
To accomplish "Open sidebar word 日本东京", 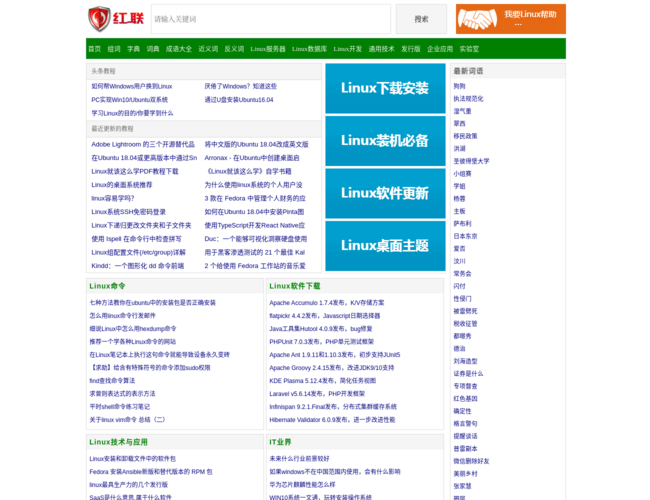I will tap(465, 236).
